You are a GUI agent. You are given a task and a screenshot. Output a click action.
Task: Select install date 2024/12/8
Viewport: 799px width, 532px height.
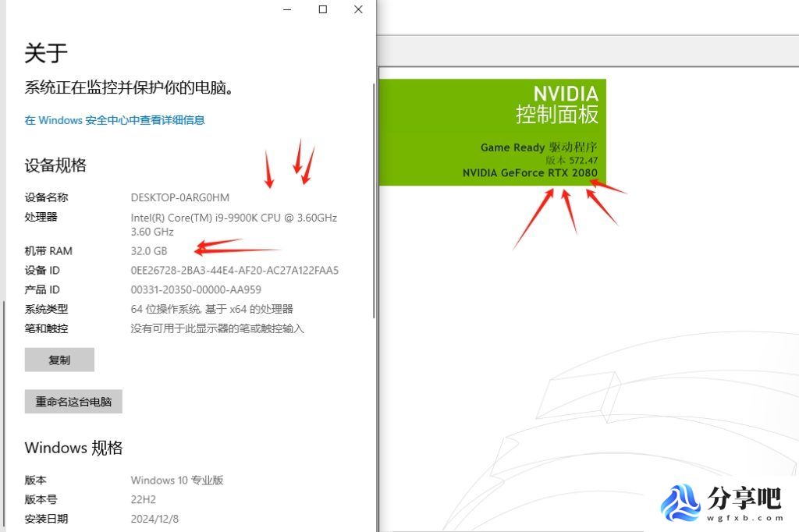154,519
